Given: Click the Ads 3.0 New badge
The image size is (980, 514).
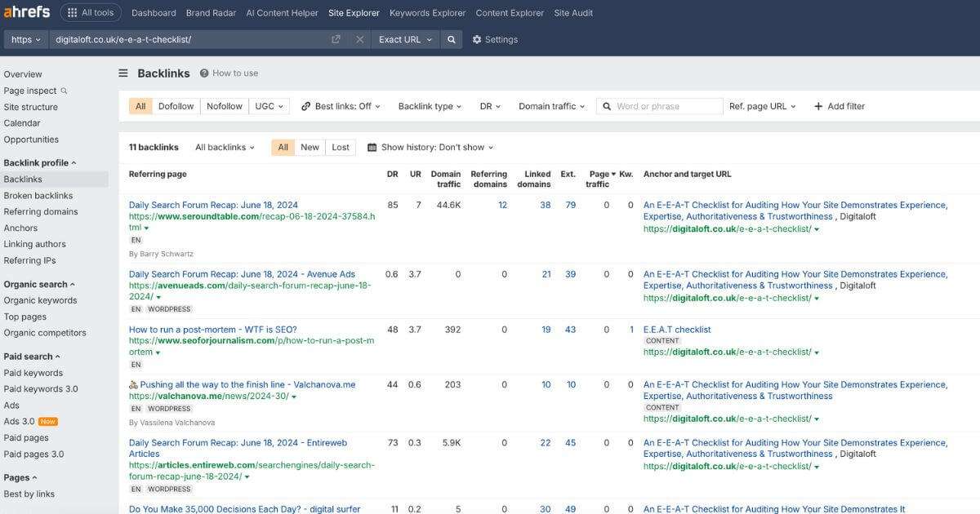Looking at the screenshot, I should click(x=48, y=422).
